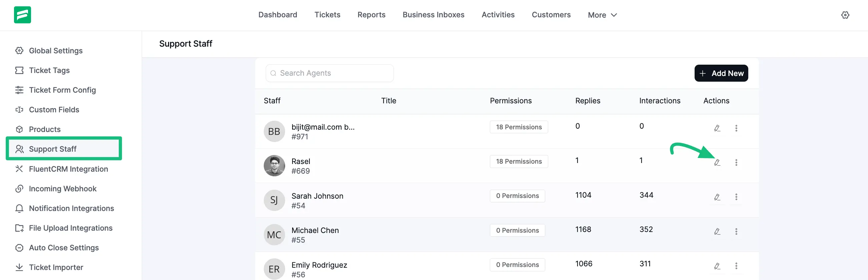Click the Ticket Tags icon in sidebar
This screenshot has height=280, width=868.
pos(19,70)
